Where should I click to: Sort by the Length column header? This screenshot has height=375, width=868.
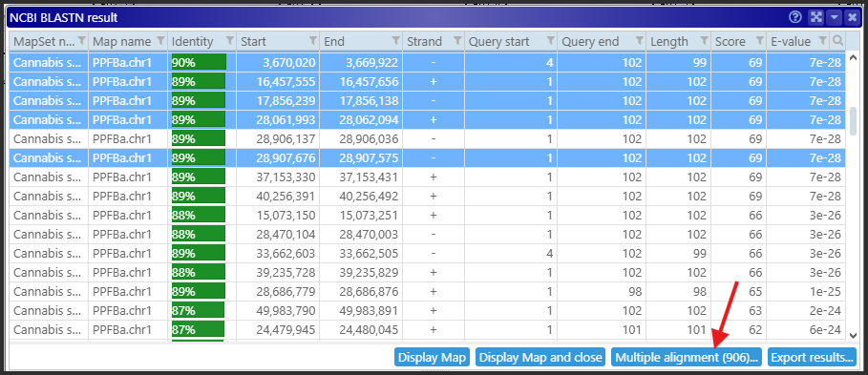pyautogui.click(x=669, y=41)
